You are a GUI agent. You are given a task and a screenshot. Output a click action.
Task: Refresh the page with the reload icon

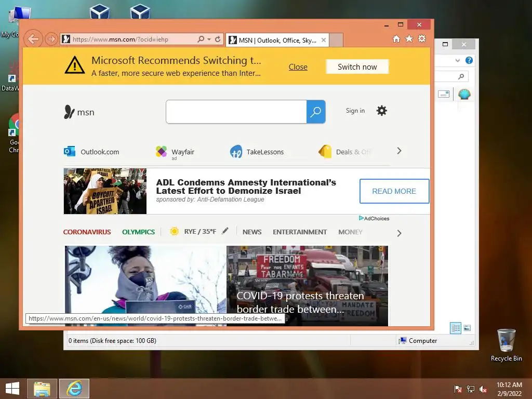pyautogui.click(x=218, y=39)
